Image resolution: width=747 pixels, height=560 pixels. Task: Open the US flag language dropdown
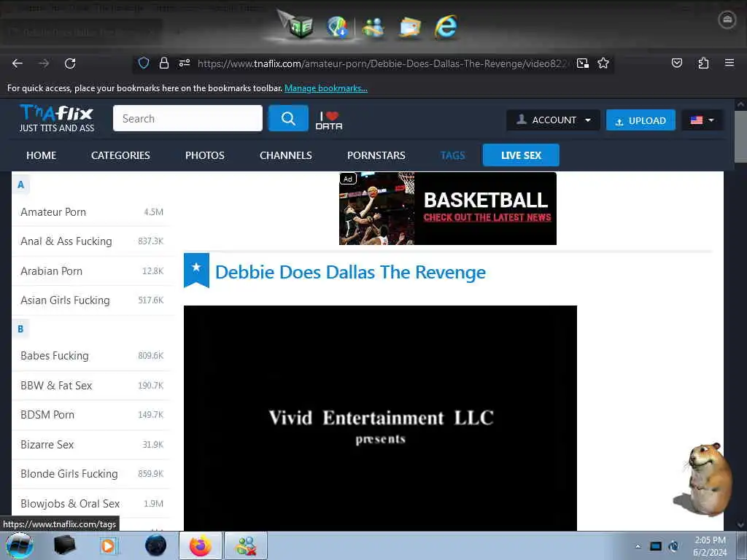pyautogui.click(x=703, y=120)
